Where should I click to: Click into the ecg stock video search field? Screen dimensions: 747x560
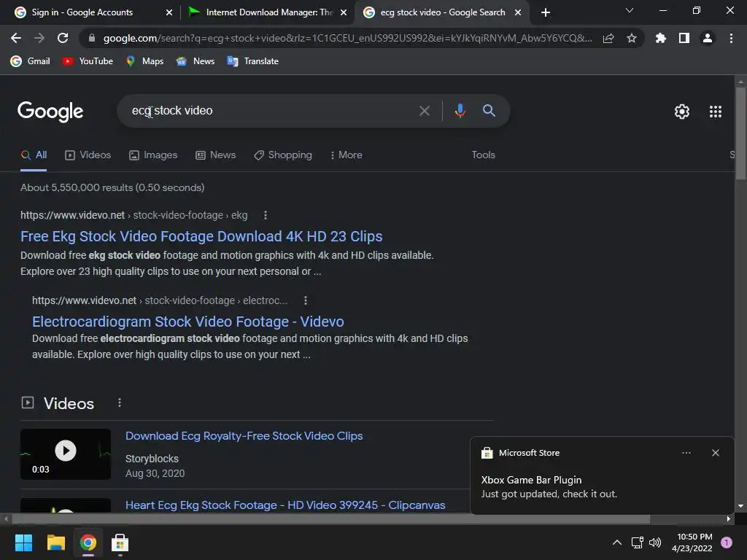click(271, 111)
